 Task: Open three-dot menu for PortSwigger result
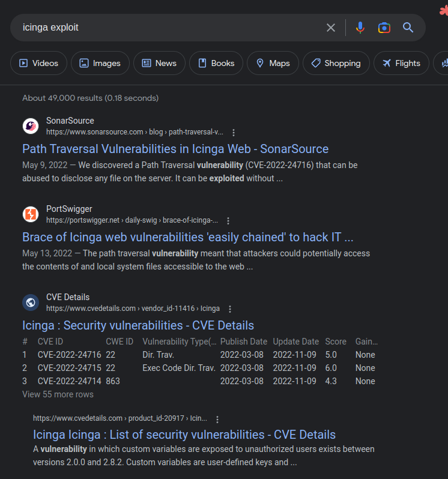pos(228,221)
